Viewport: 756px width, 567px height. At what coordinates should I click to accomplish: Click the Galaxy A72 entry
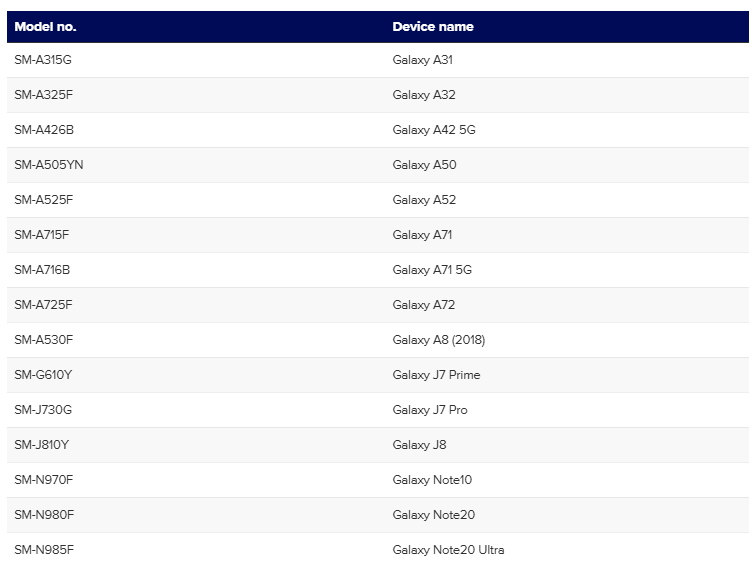coord(424,305)
